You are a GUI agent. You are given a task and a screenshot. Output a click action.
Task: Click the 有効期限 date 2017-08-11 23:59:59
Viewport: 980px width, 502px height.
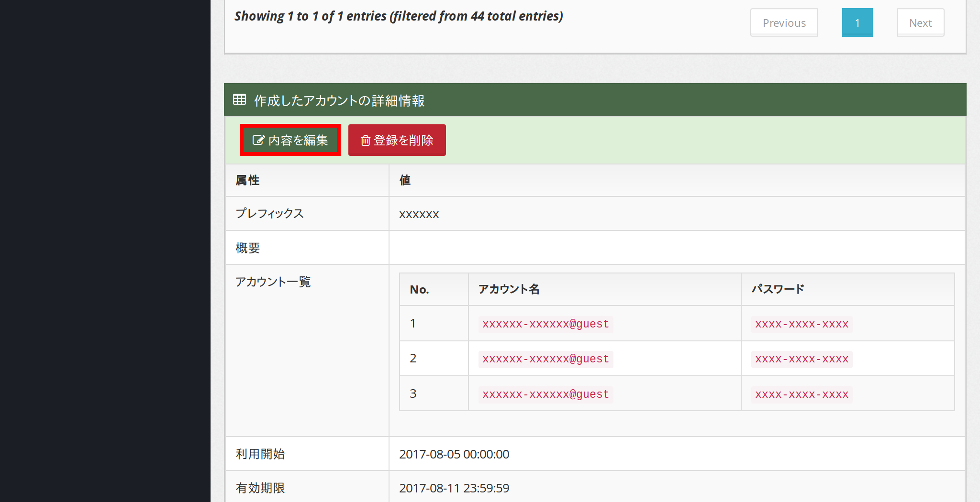[454, 488]
